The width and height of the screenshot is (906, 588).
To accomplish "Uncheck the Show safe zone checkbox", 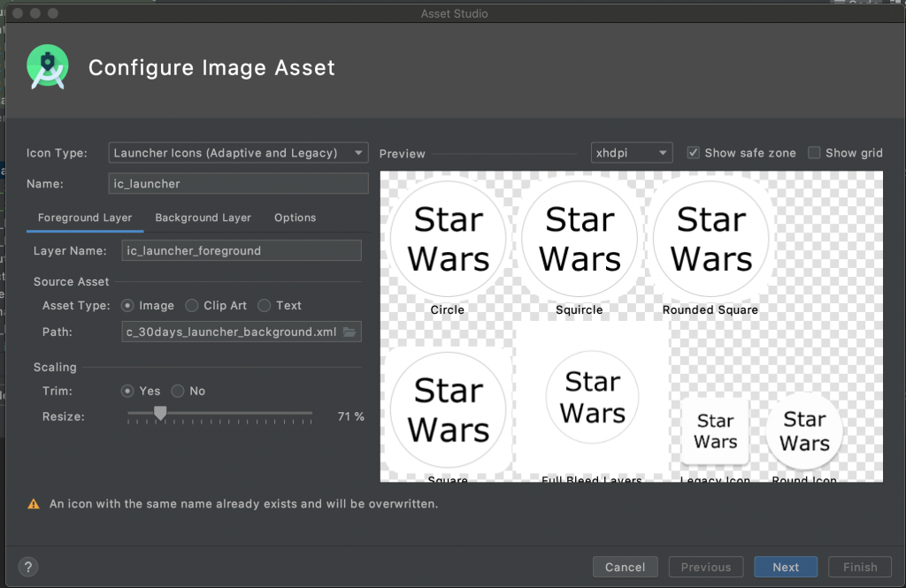I will pyautogui.click(x=694, y=153).
